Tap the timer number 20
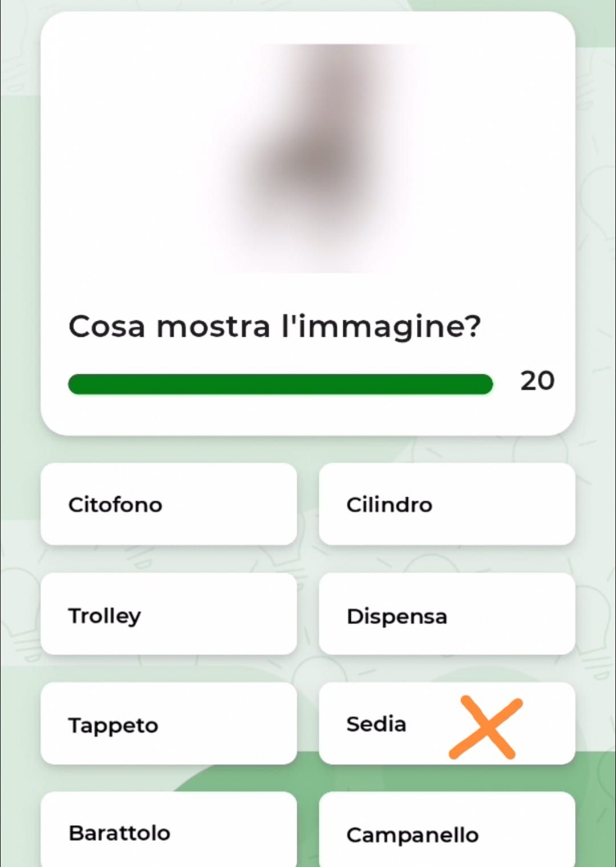Viewport: 616px width, 867px height. pos(537,381)
